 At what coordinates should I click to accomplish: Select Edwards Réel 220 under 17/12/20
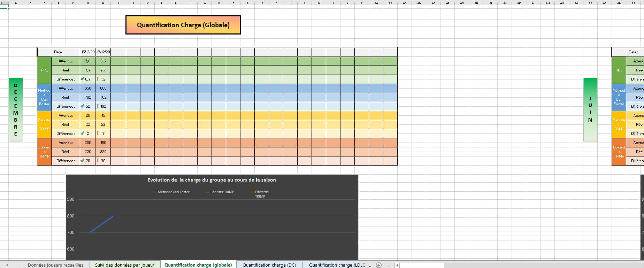pos(103,152)
